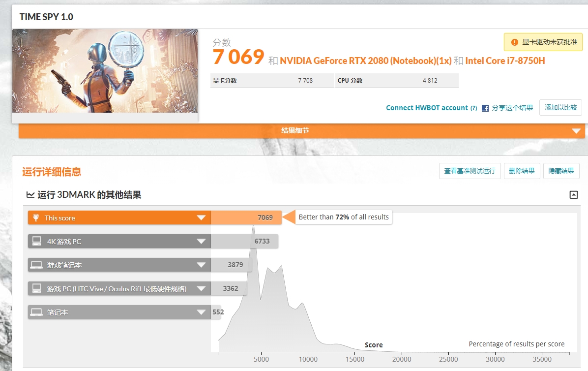Click the Facebook share icon

[x=485, y=108]
